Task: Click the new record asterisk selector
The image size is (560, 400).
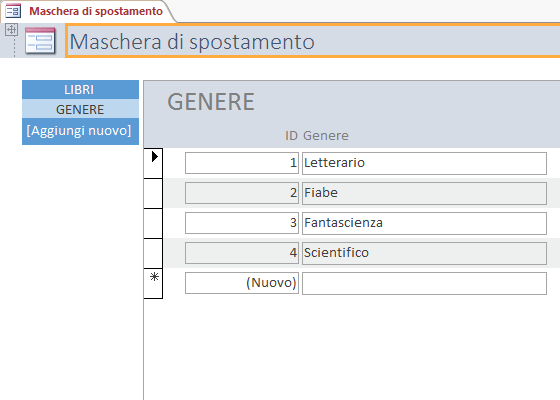Action: 153,283
